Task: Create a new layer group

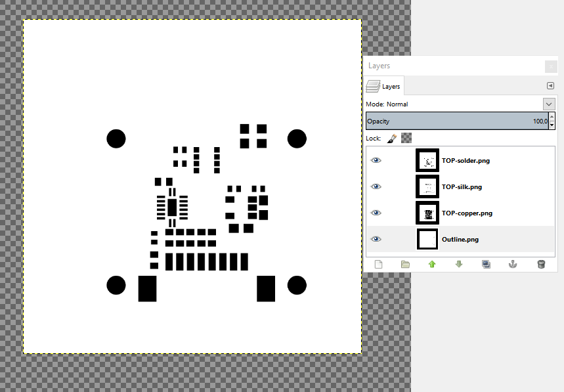Action: 405,265
